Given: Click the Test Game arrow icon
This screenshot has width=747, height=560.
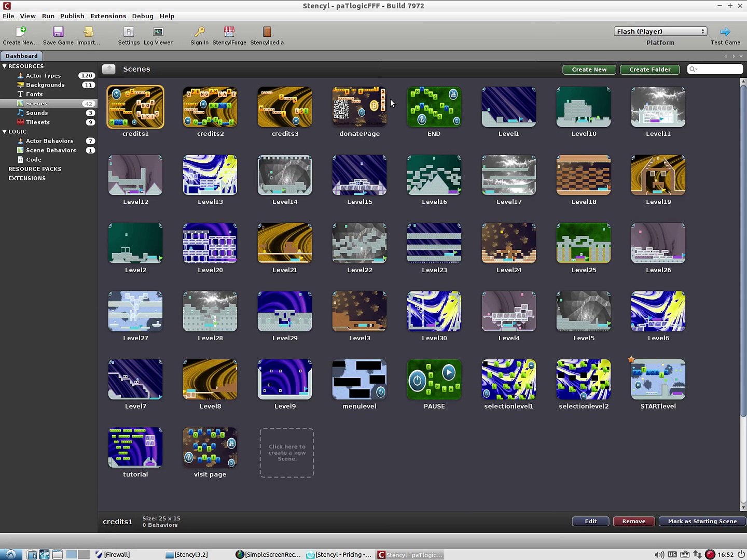Looking at the screenshot, I should [725, 32].
